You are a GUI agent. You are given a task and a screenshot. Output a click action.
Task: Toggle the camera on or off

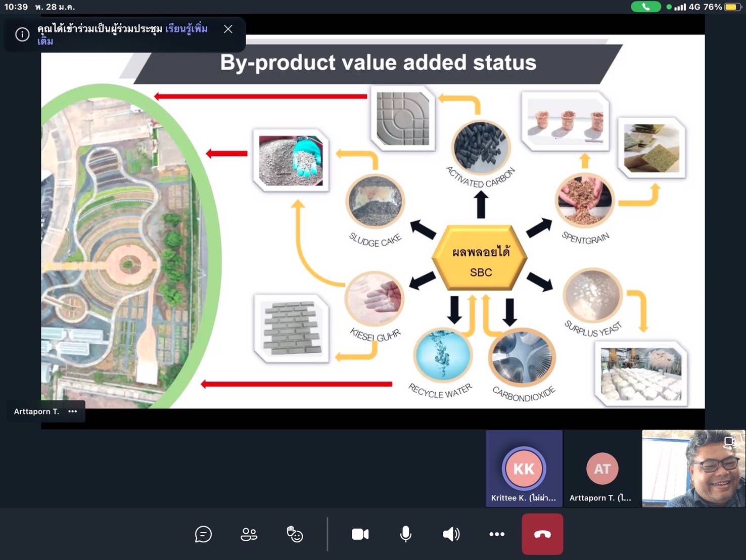(360, 534)
